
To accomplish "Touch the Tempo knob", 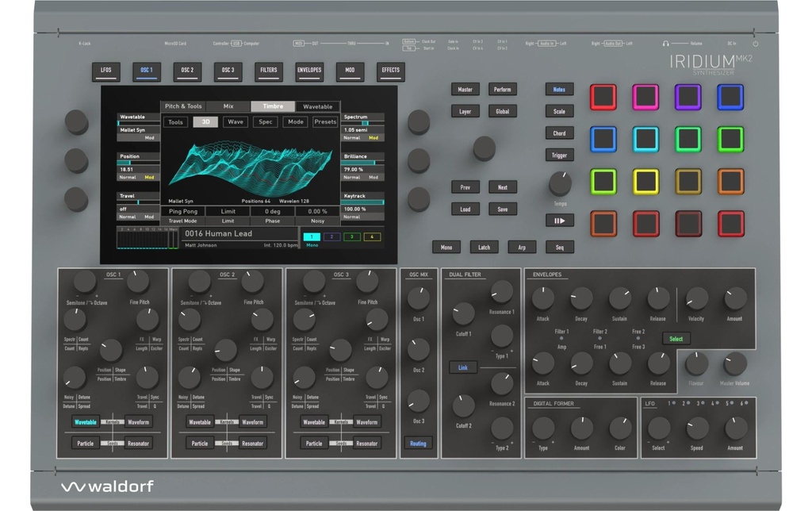I will click(560, 183).
